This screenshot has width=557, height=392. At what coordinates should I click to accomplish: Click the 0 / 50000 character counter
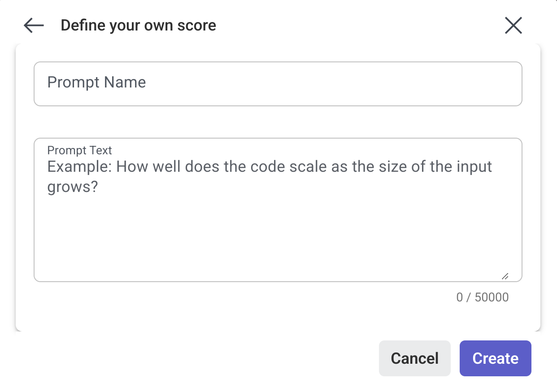(482, 297)
